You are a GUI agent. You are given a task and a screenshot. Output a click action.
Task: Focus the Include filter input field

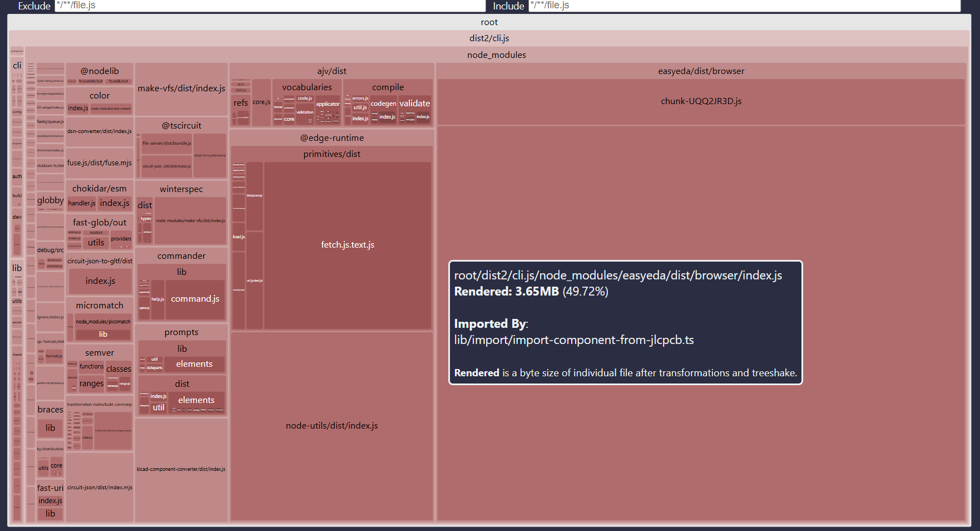[x=744, y=6]
